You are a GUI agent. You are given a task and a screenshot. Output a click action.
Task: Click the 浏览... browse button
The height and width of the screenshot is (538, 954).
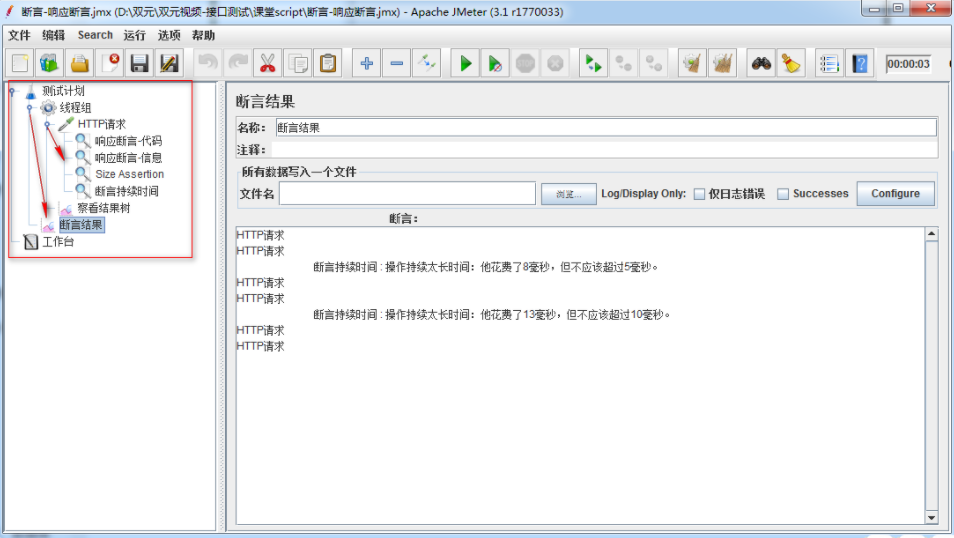point(568,194)
